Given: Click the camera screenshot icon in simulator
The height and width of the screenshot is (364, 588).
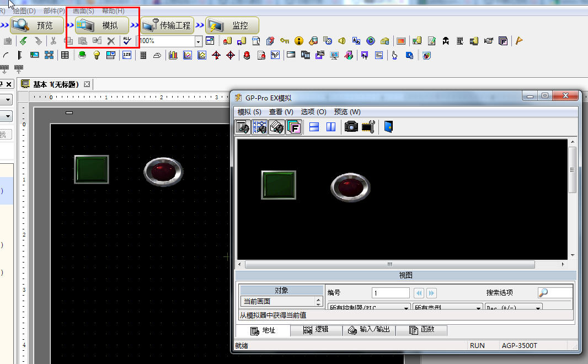Looking at the screenshot, I should 351,127.
